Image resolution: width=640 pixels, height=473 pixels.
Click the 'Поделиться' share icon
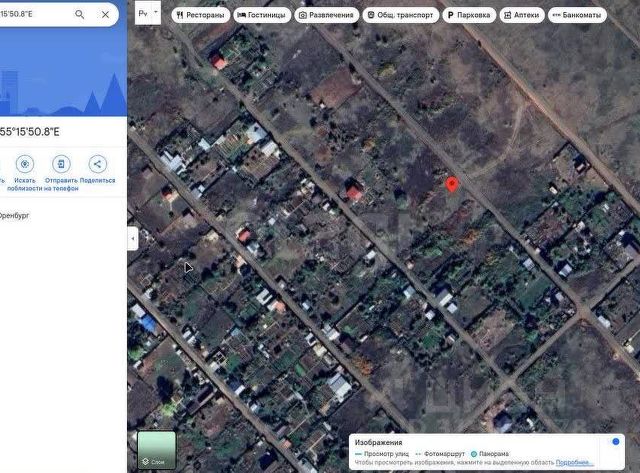98,164
